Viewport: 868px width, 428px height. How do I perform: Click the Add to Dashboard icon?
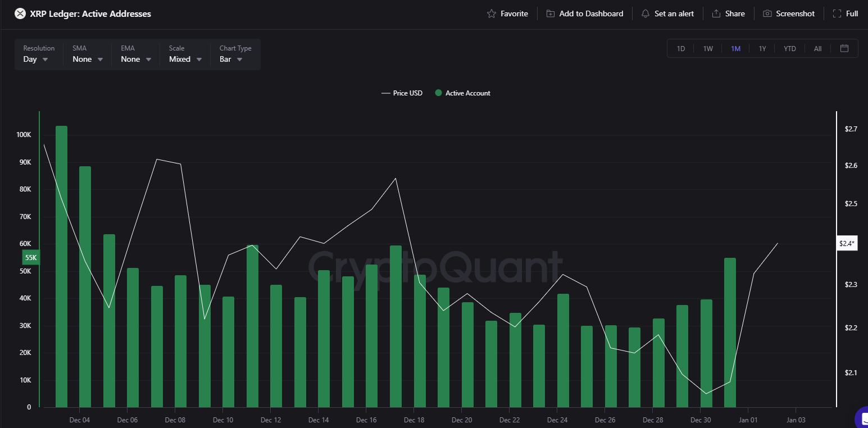click(x=551, y=13)
